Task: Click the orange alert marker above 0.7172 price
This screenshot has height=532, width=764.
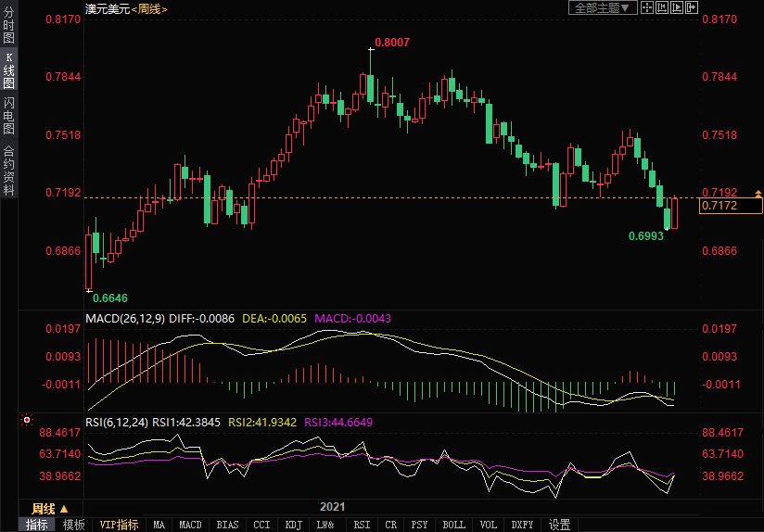Action: pyautogui.click(x=758, y=193)
